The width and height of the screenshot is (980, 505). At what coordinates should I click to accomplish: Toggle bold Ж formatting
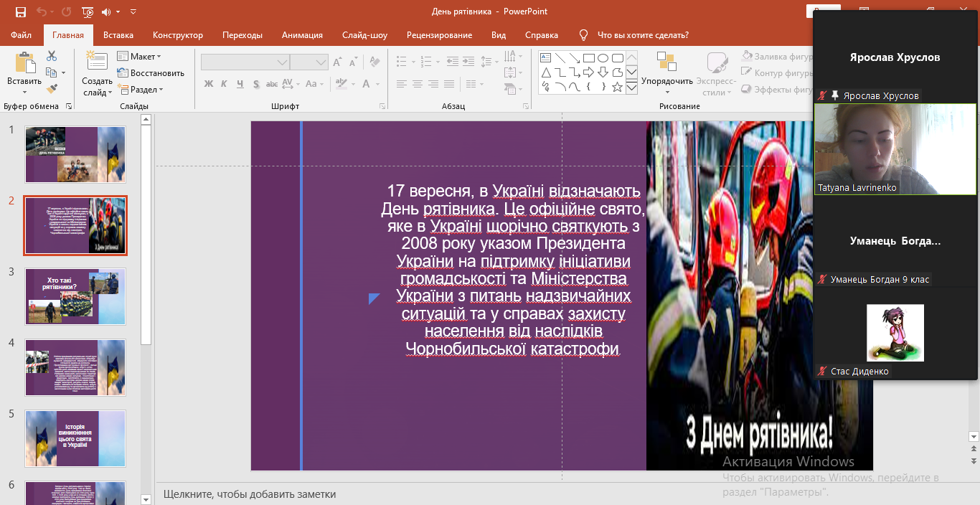coord(209,84)
